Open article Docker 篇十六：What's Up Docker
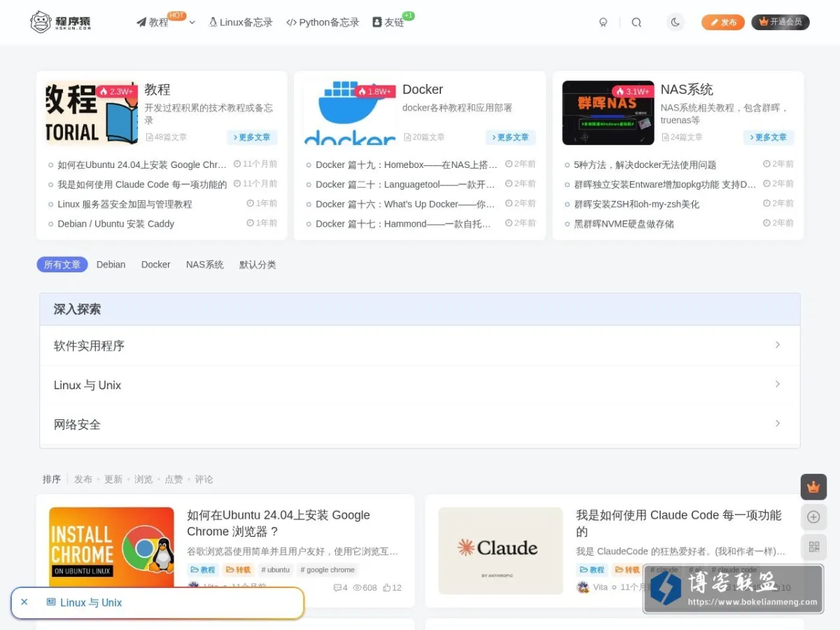The image size is (840, 630). coord(405,204)
